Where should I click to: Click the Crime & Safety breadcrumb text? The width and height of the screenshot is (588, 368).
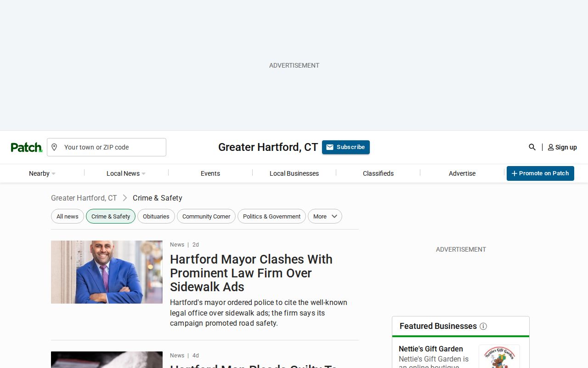158,198
